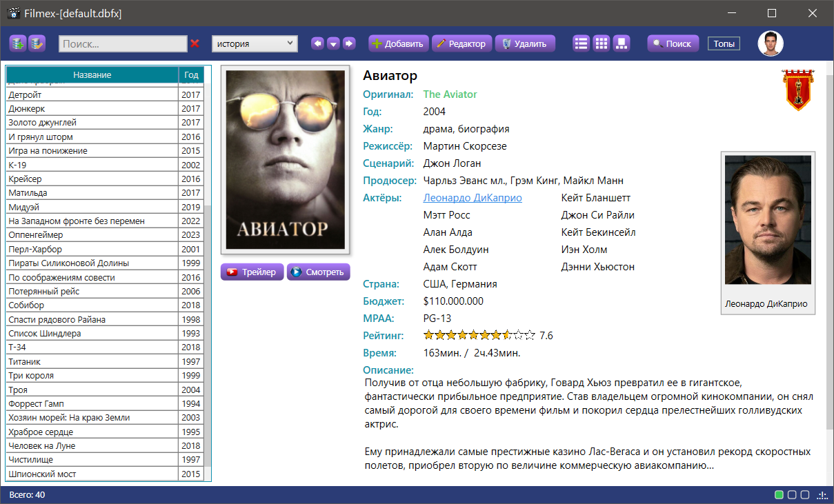This screenshot has width=834, height=504.
Task: Select Храброе сердце in the list
Action: pyautogui.click(x=105, y=432)
